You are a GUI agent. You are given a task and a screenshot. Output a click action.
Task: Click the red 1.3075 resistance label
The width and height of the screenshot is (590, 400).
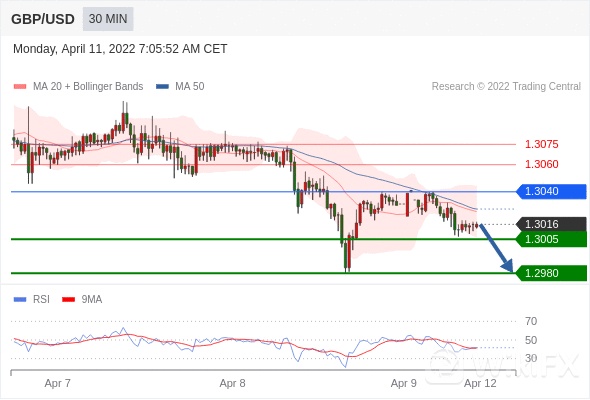point(541,144)
